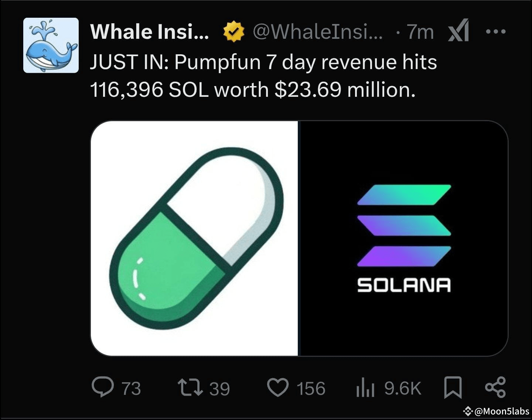View post analytics bar chart icon
The image size is (532, 420).
click(365, 388)
